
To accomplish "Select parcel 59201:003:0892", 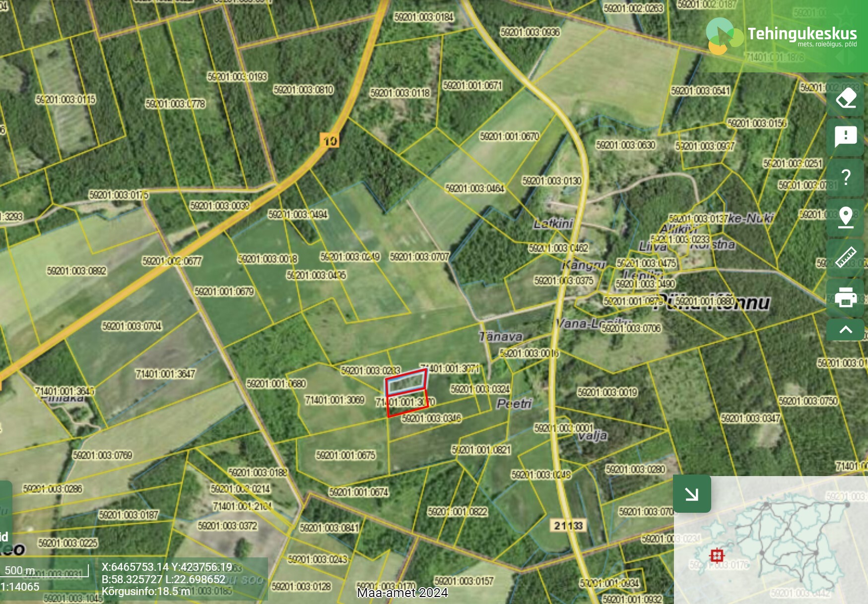I will click(76, 271).
